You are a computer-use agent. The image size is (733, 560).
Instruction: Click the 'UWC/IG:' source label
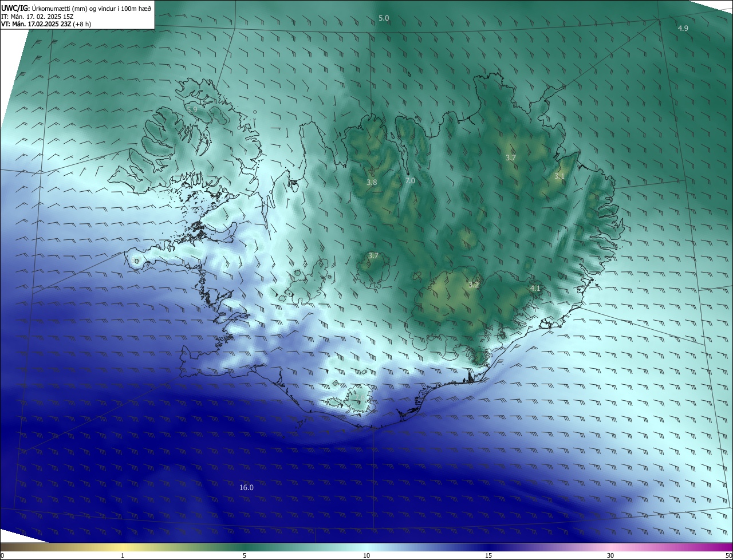[x=15, y=8]
